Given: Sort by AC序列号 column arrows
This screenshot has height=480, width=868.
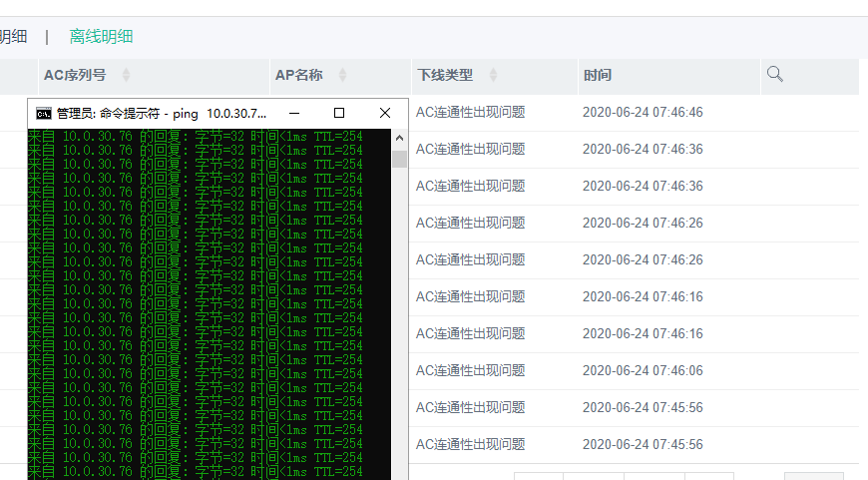Looking at the screenshot, I should pos(127,75).
